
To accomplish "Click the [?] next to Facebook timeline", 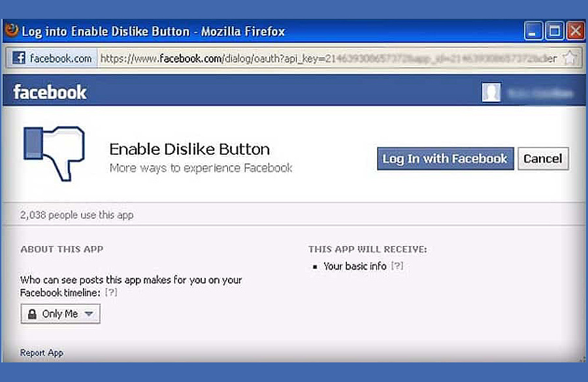I will coord(111,293).
